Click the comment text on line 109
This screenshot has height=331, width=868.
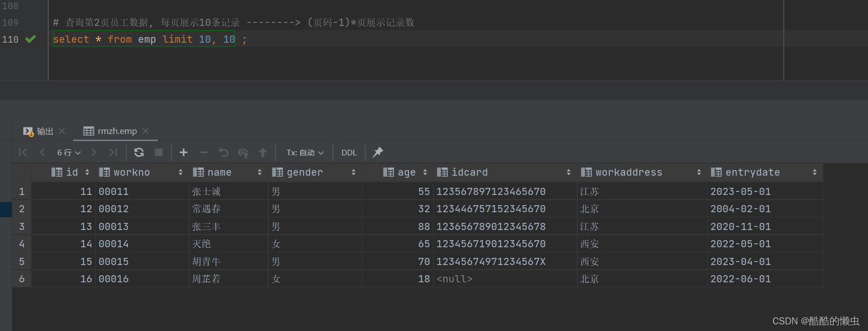234,22
